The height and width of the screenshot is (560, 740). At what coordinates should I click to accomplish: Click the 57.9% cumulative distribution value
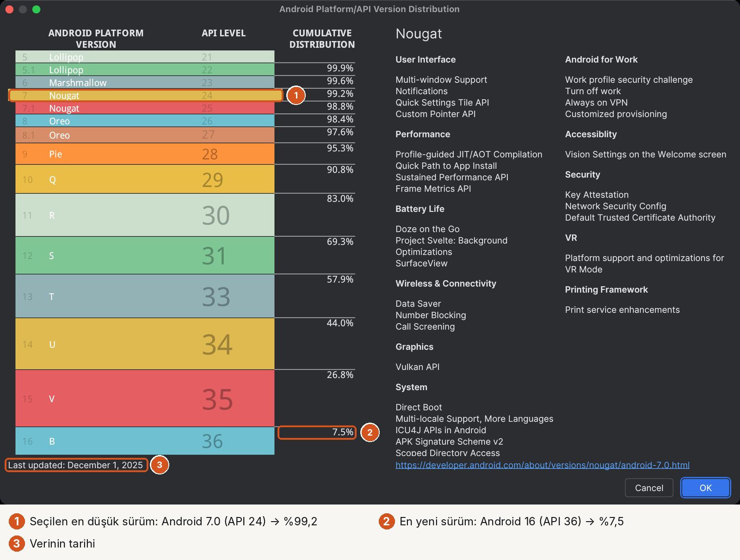tap(340, 279)
